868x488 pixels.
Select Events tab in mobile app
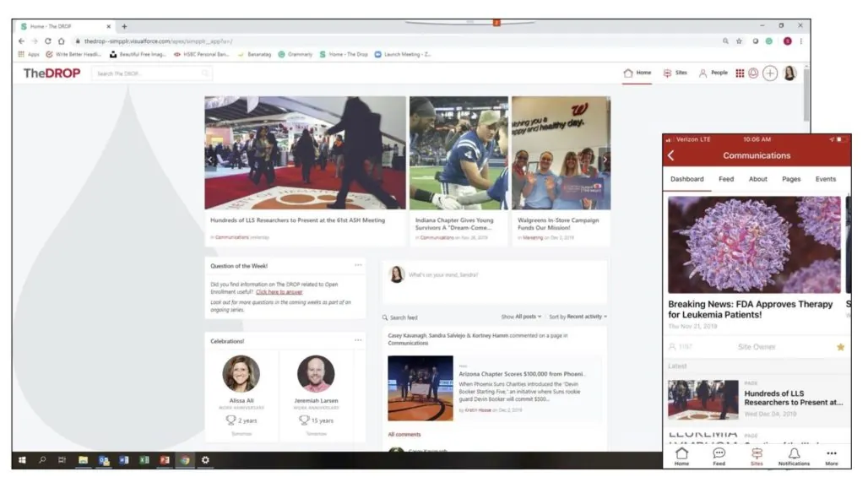tap(826, 179)
